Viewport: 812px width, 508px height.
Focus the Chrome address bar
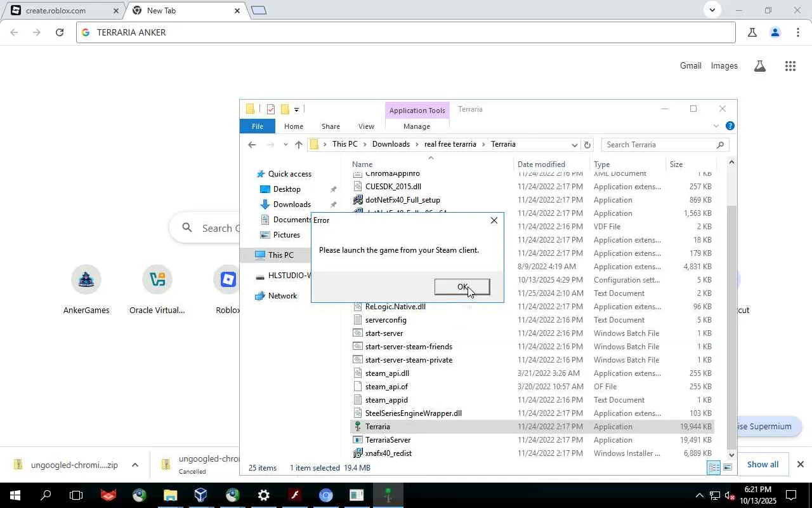click(406, 32)
